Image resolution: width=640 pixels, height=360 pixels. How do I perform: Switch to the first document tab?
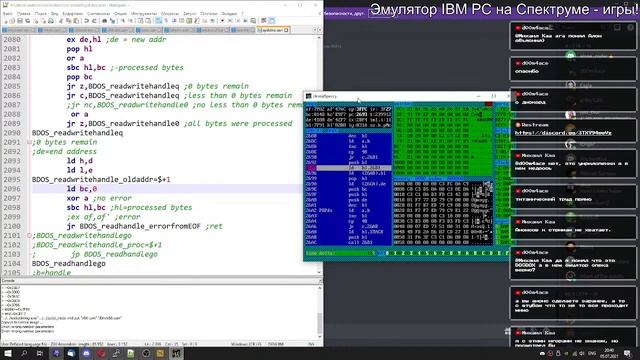pyautogui.click(x=20, y=30)
